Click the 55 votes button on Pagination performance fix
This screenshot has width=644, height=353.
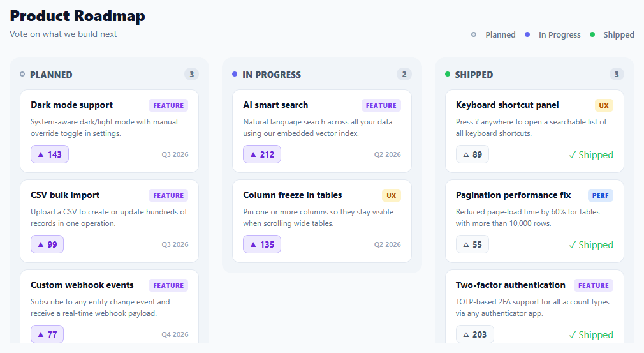coord(472,244)
